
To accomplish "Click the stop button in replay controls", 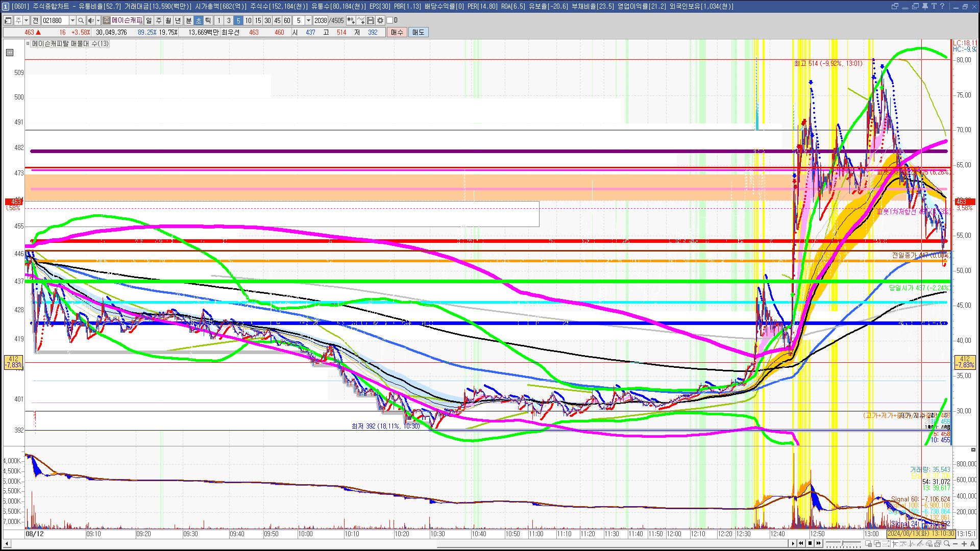I will tap(810, 543).
